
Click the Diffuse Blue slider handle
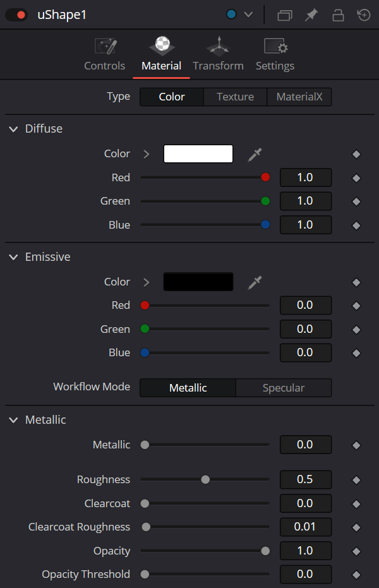(x=265, y=225)
